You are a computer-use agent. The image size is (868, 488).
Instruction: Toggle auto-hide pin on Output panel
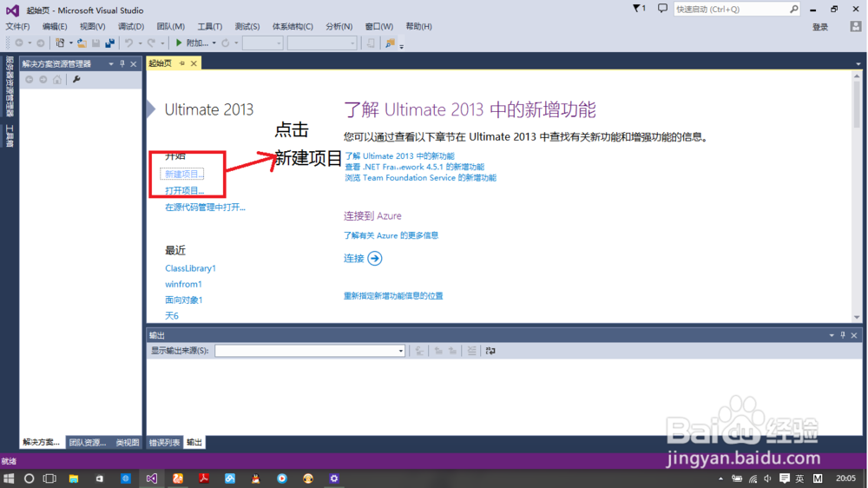click(843, 335)
